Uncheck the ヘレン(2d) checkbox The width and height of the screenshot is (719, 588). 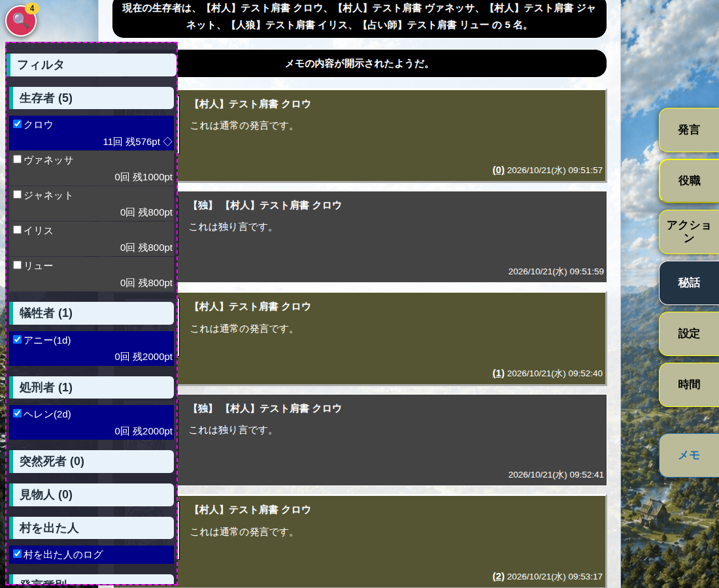coord(18,414)
